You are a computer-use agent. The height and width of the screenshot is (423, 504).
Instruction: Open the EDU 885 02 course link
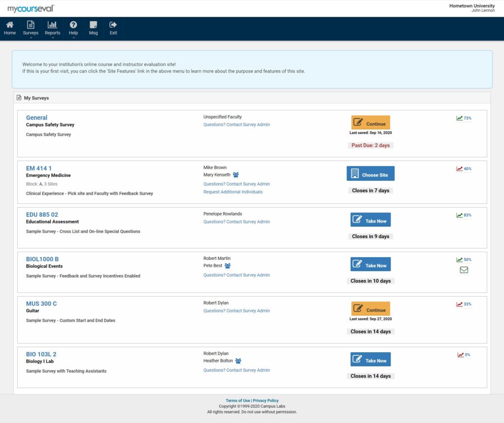42,214
